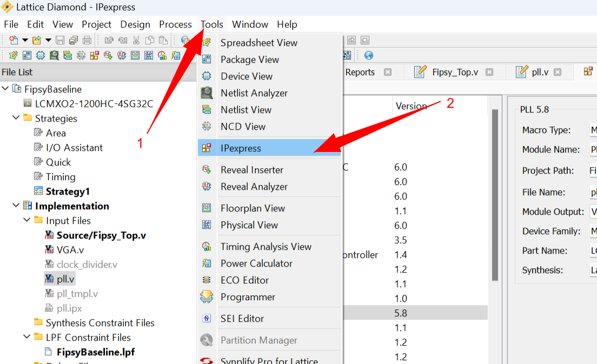The height and width of the screenshot is (364, 597).
Task: Choose Timing Analysis View menu entry
Action: coord(269,247)
